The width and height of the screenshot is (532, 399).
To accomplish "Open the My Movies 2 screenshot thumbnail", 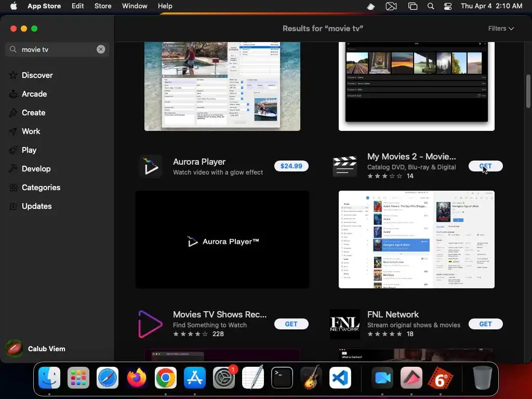I will [x=416, y=240].
